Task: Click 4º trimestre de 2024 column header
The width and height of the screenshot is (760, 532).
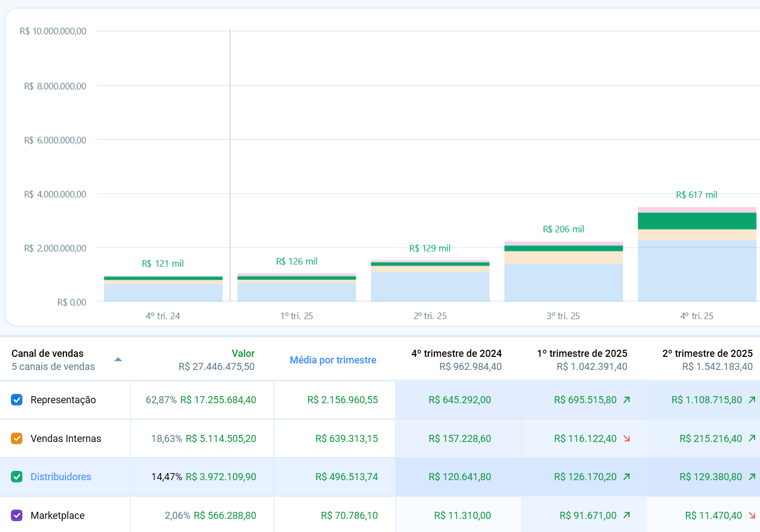Action: 457,354
